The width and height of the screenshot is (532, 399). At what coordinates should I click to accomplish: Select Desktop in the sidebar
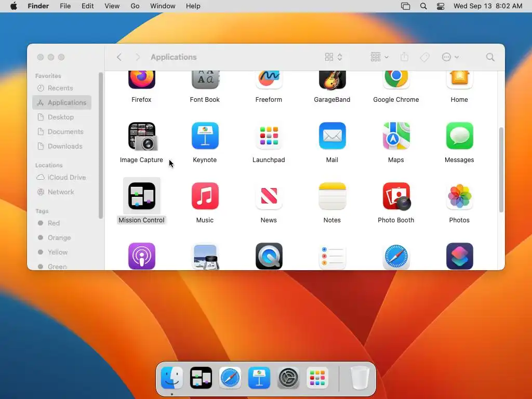tap(62, 117)
